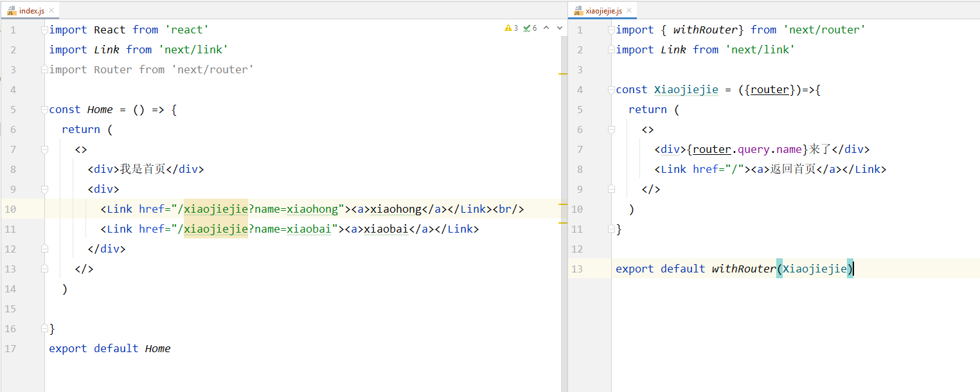This screenshot has height=392, width=980.
Task: Collapse imports fold marker on index.js line 1
Action: [x=44, y=30]
